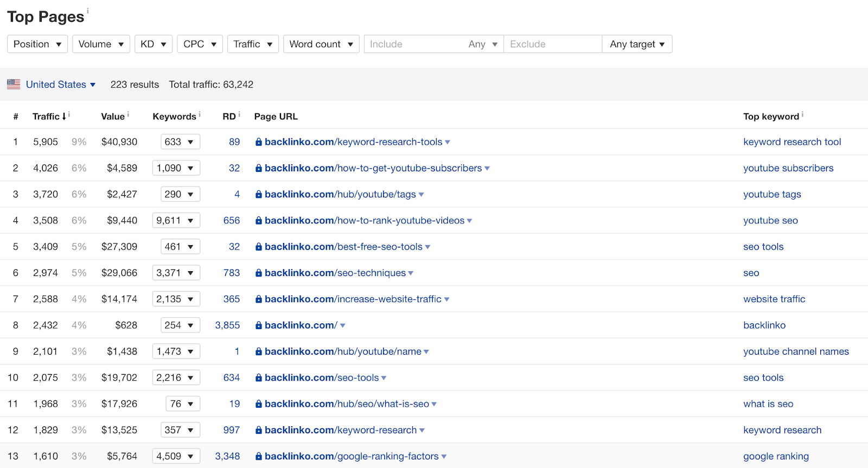Open the 'website traffic' top keyword
Image resolution: width=868 pixels, height=468 pixels.
pyautogui.click(x=774, y=299)
